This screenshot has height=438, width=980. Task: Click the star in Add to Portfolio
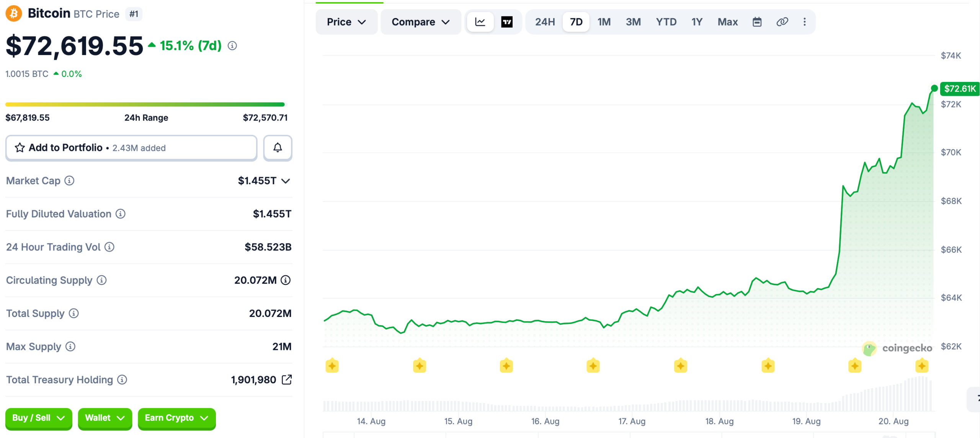pyautogui.click(x=20, y=148)
